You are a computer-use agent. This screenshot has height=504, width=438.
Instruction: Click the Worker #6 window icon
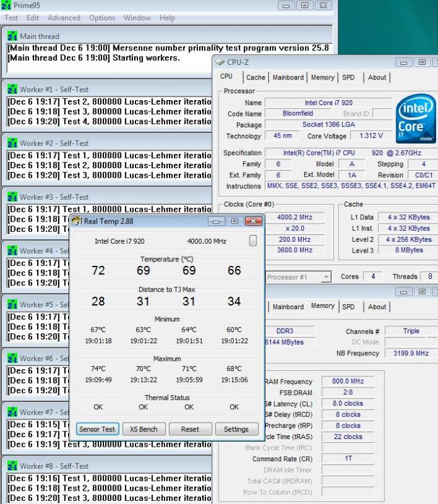[x=13, y=358]
